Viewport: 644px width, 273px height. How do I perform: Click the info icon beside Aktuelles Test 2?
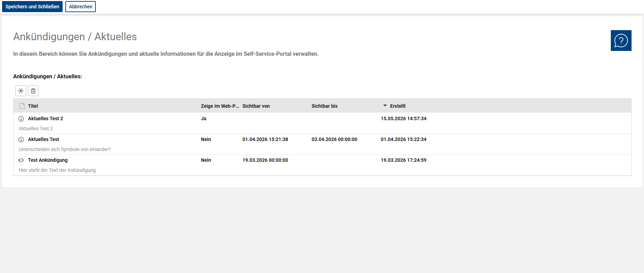coord(21,118)
